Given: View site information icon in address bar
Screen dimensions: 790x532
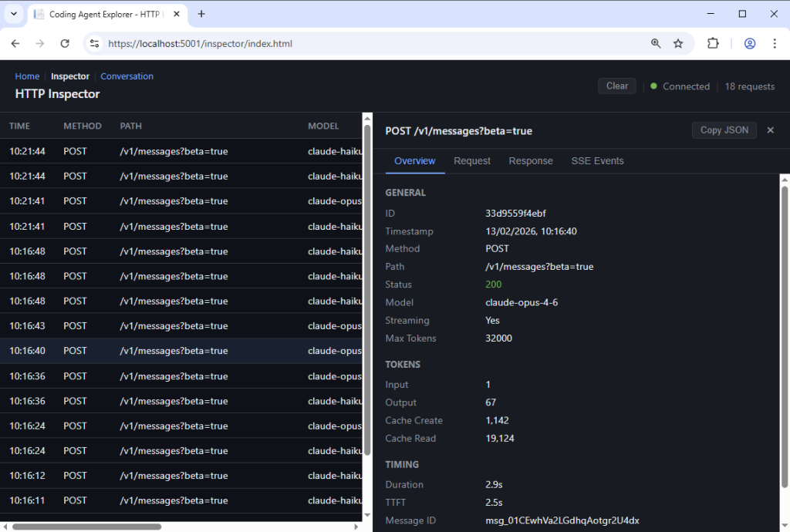Looking at the screenshot, I should [x=94, y=44].
